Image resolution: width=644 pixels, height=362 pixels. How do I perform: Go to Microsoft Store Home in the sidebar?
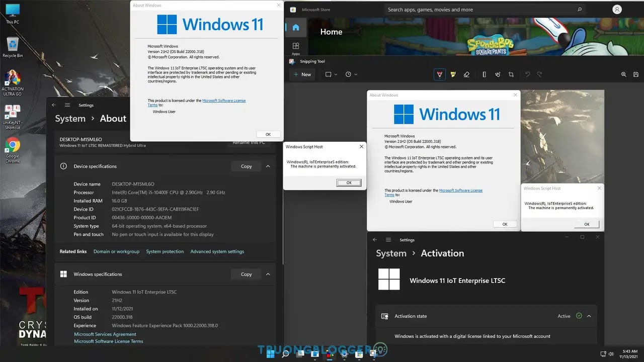pos(296,27)
